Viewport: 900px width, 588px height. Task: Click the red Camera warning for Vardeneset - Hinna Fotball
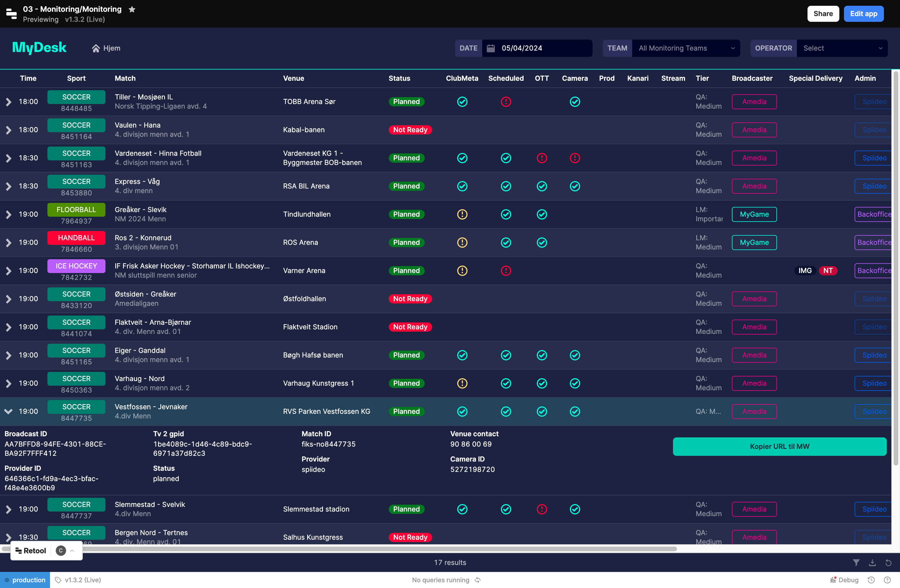tap(575, 158)
